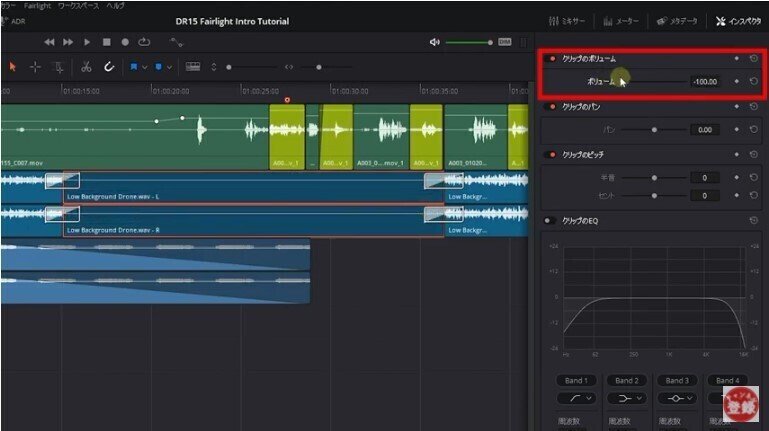769x431 pixels.
Task: Reset the クリップのEQ section
Action: tap(754, 221)
